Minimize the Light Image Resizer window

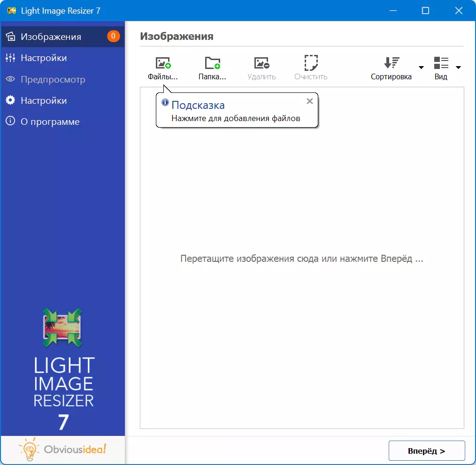point(393,11)
